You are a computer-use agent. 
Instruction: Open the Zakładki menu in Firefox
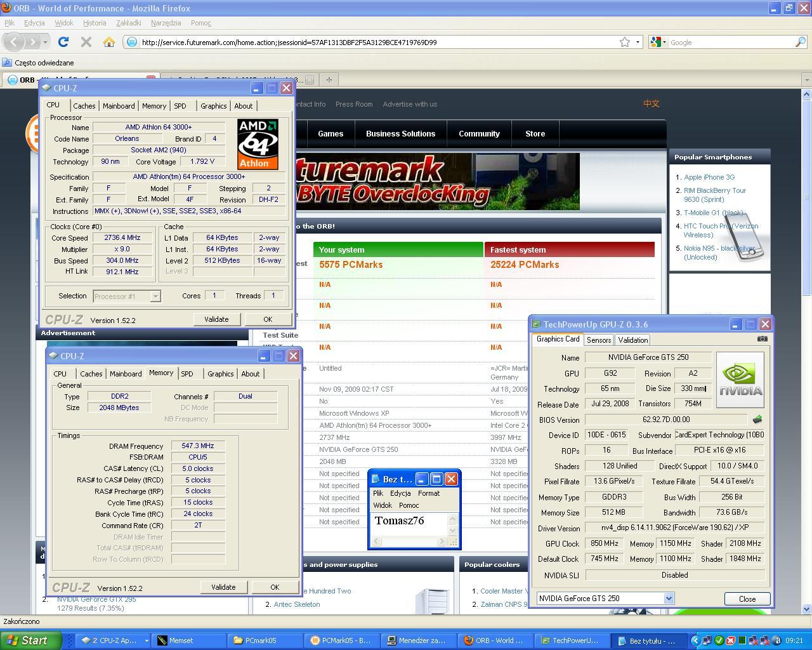(x=129, y=23)
